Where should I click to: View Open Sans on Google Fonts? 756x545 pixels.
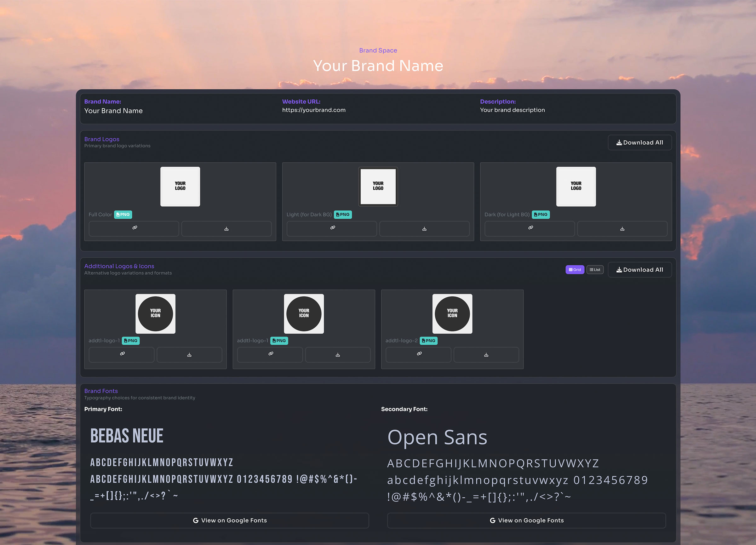pos(526,520)
